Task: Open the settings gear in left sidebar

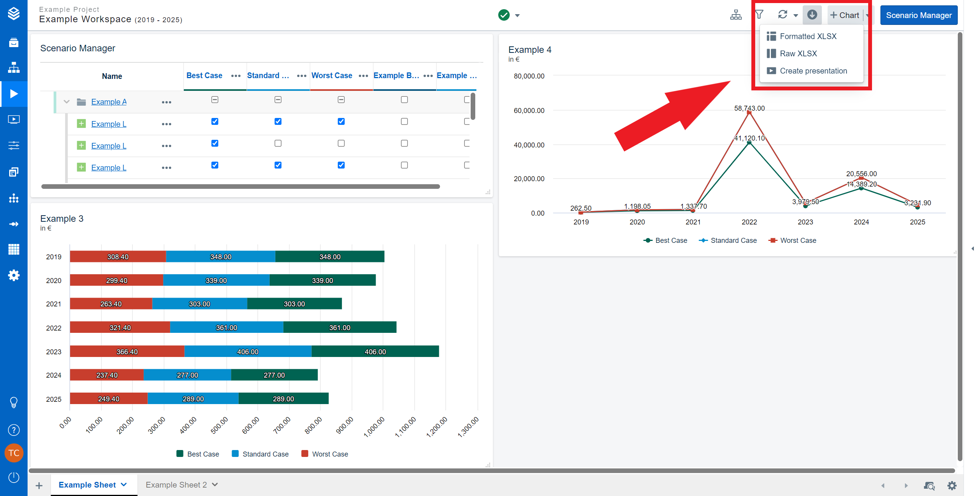Action: point(14,275)
